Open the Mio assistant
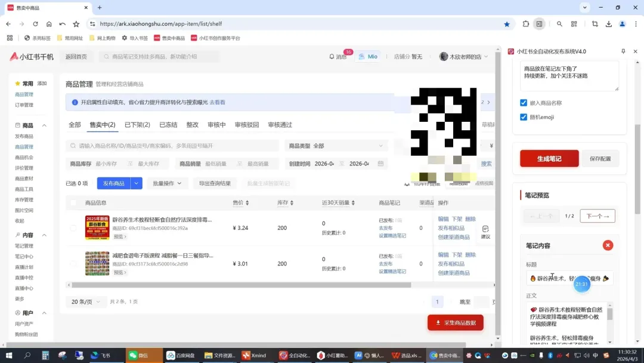 (368, 56)
